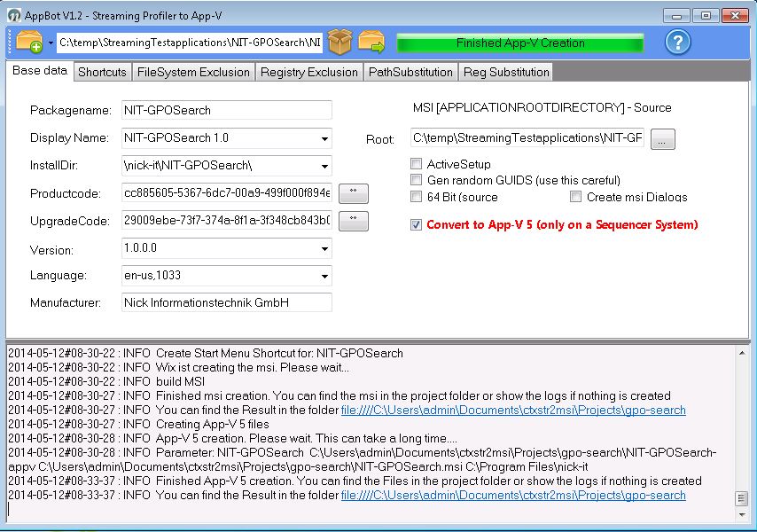757x532 pixels.
Task: Click the AppBot title bar application icon
Action: [x=14, y=15]
